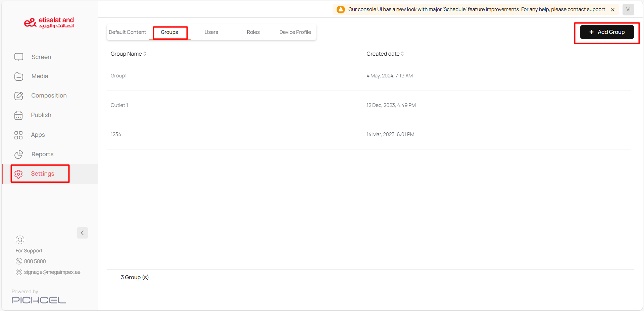The height and width of the screenshot is (311, 644).
Task: Click the Composition pencil icon
Action: click(x=19, y=96)
